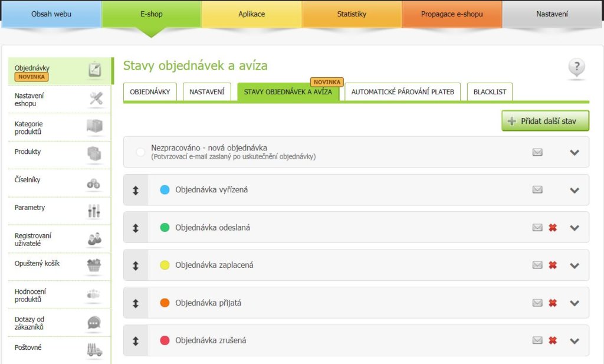Screen dimensions: 604x364
Task: Click the Produkty boxes icon
Action: 94,154
